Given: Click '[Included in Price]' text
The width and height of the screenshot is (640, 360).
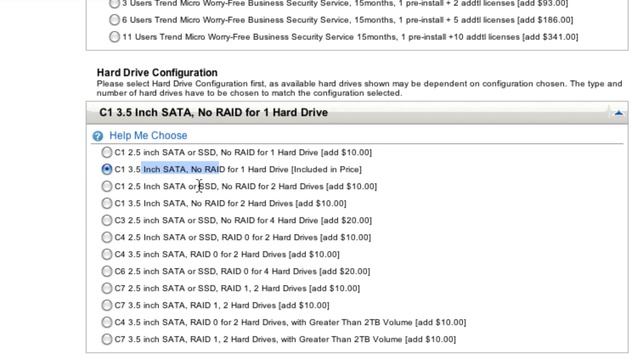Looking at the screenshot, I should click(326, 169).
